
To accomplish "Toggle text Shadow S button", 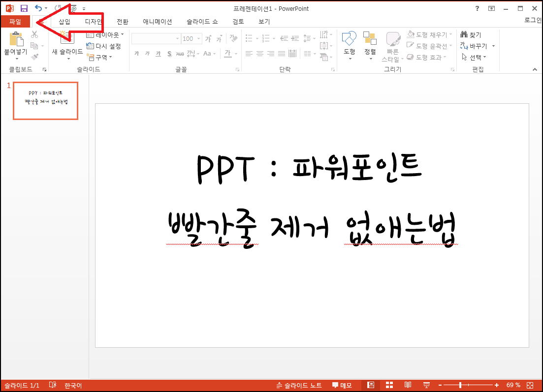I will (x=169, y=53).
